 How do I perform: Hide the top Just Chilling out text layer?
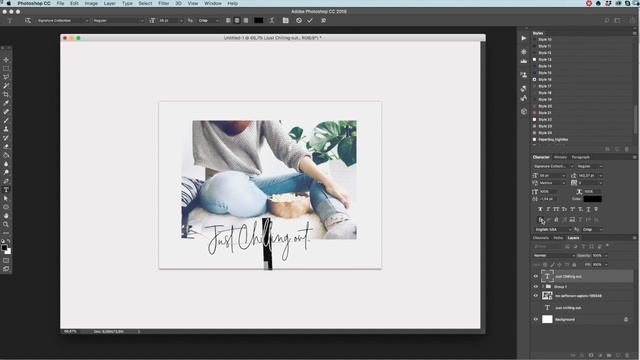536,276
